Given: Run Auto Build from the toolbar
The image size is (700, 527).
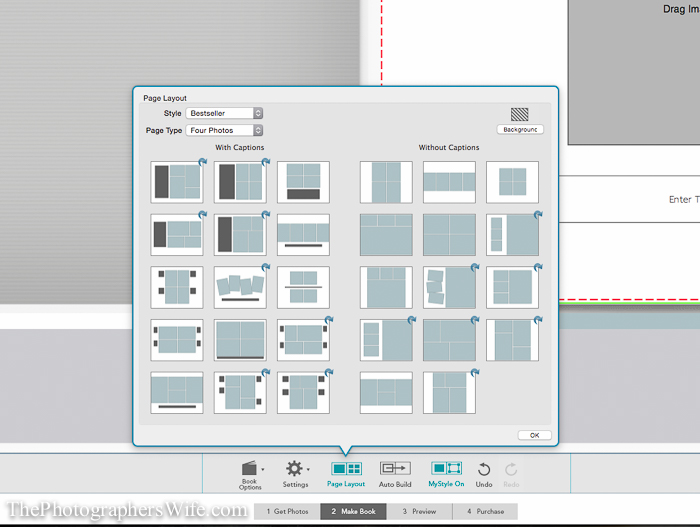Looking at the screenshot, I should click(x=395, y=474).
